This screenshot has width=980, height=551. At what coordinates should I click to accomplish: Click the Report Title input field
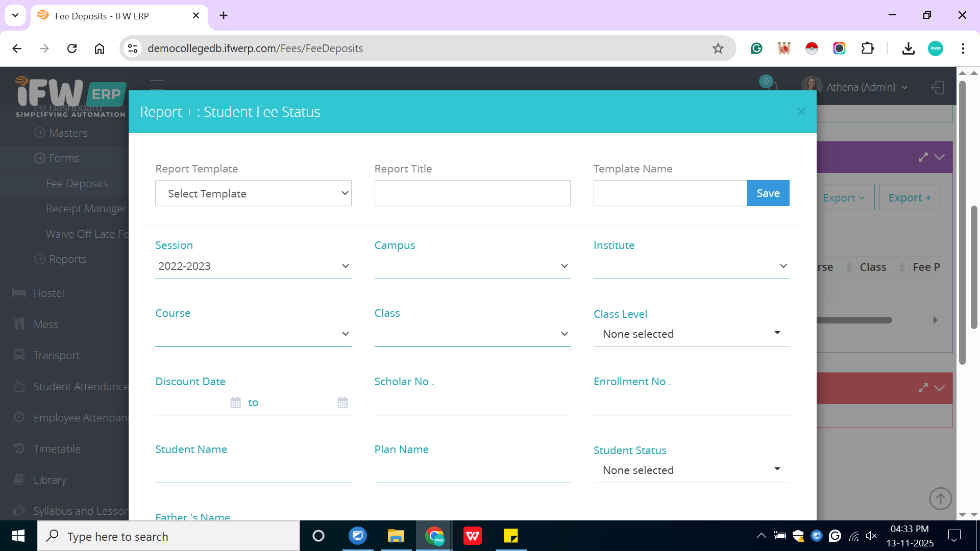[x=472, y=193]
